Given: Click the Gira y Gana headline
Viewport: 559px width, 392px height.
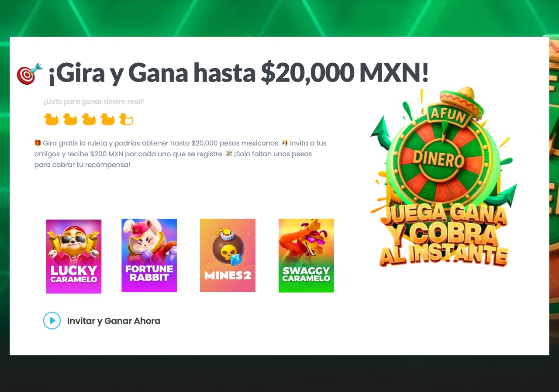Looking at the screenshot, I should [238, 73].
